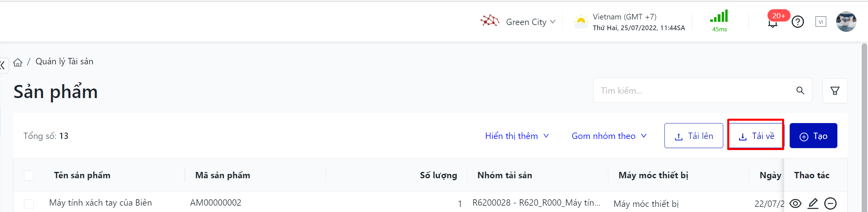The height and width of the screenshot is (212, 868).
Task: Open the notifications bell
Action: click(x=773, y=23)
